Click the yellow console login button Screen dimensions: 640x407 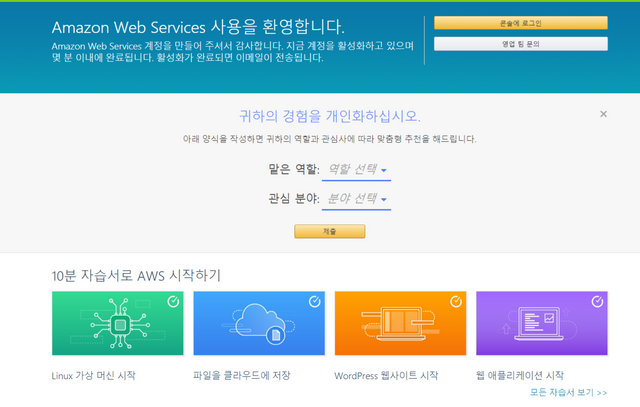click(x=520, y=23)
